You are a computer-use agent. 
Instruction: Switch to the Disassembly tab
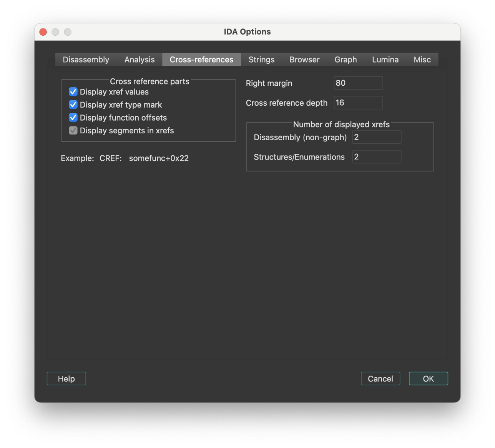(x=86, y=60)
